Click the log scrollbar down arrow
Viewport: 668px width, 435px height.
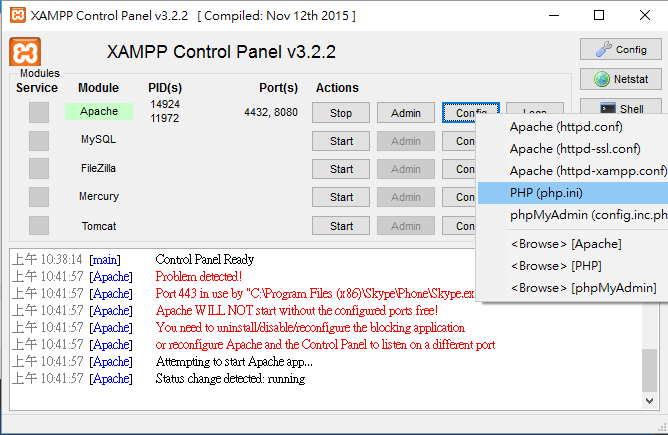pos(649,401)
